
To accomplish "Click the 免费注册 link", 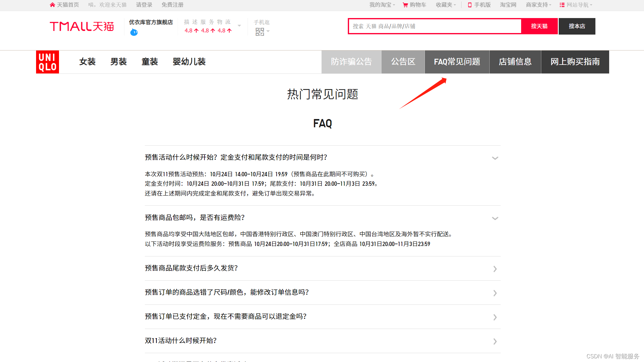I will pos(172,5).
